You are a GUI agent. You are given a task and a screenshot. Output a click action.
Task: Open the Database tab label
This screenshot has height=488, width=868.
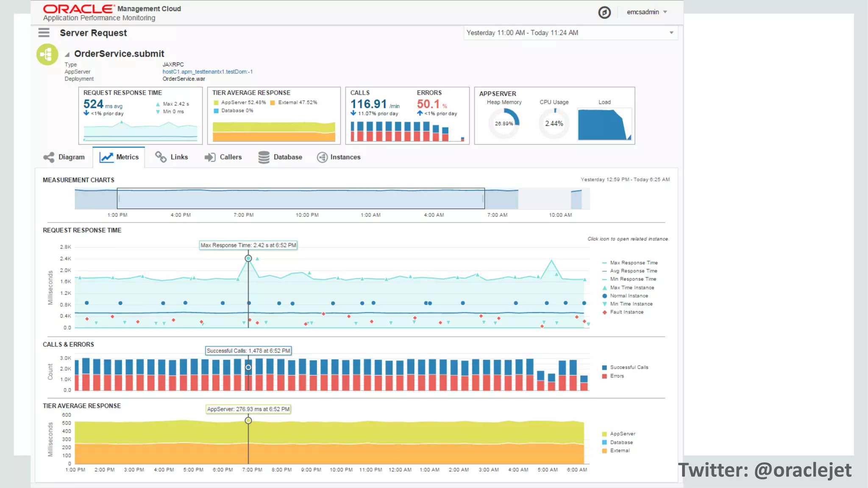pyautogui.click(x=288, y=157)
